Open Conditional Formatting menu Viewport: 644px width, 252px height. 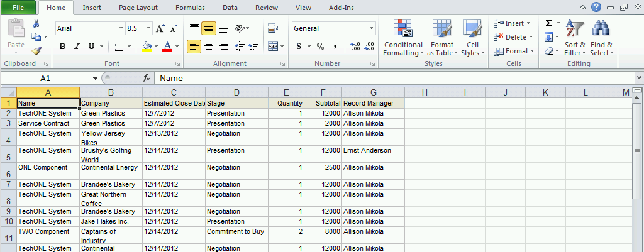403,38
